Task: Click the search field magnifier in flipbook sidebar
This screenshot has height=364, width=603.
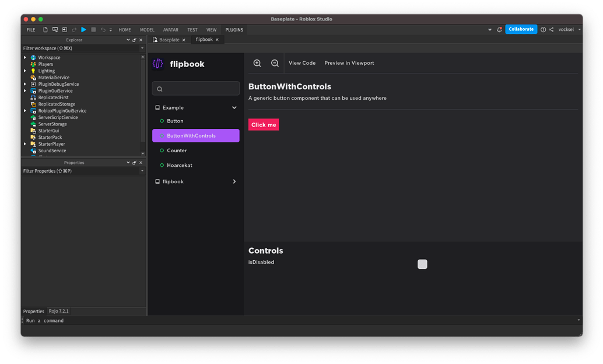Action: 159,88
